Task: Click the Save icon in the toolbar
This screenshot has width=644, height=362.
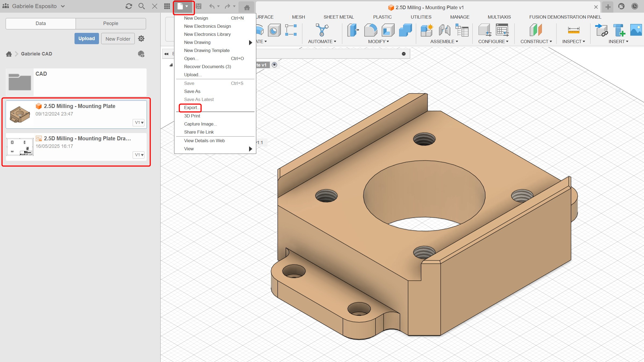Action: (x=199, y=6)
